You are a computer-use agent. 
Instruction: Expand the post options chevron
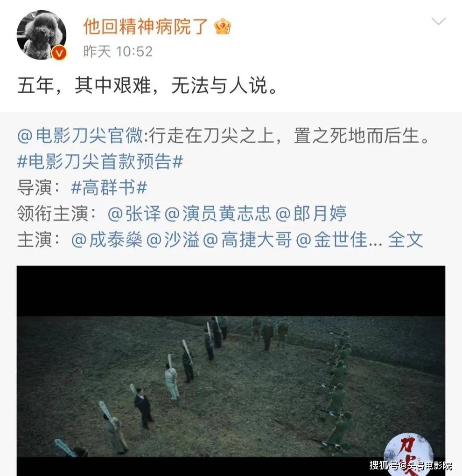438,21
